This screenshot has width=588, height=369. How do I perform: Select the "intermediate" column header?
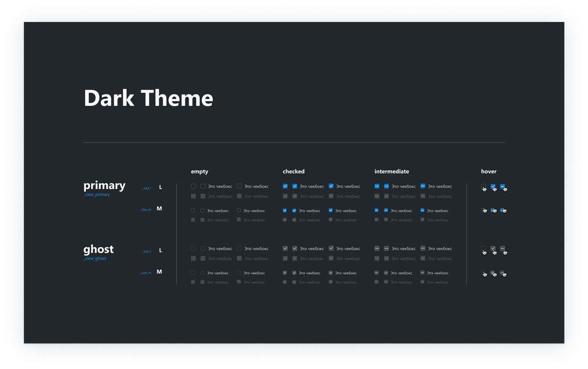[392, 172]
